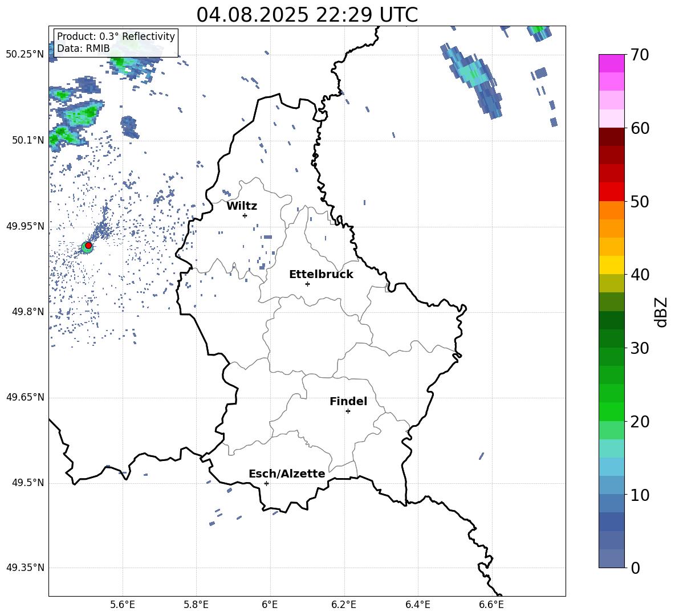Click the 5.8°E longitude label

point(196,605)
